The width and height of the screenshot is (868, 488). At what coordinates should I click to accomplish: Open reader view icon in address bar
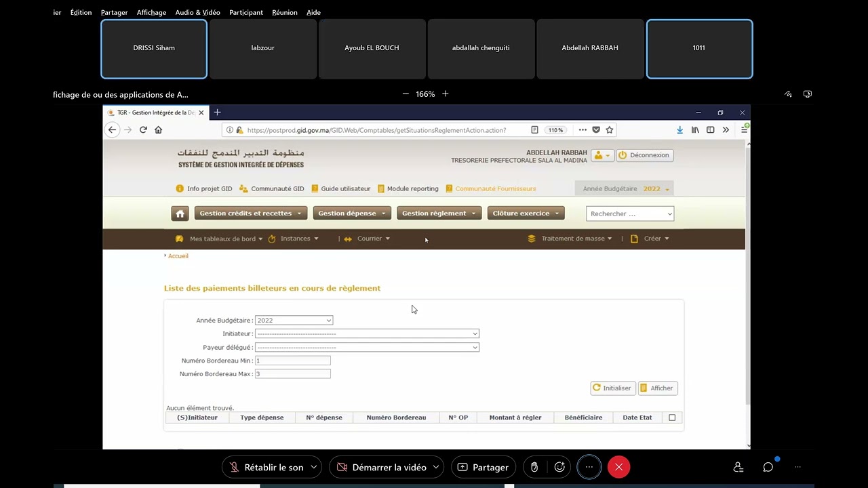[534, 130]
